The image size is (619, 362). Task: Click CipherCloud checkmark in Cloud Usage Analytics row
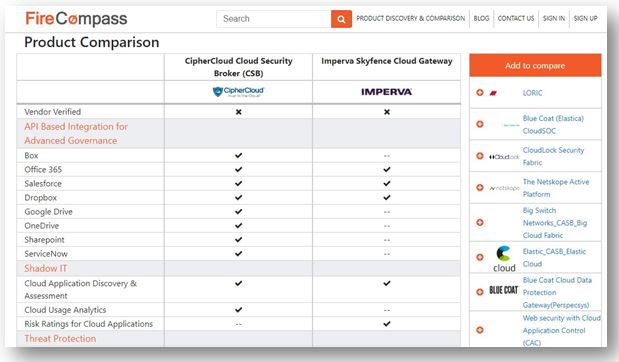pyautogui.click(x=238, y=309)
